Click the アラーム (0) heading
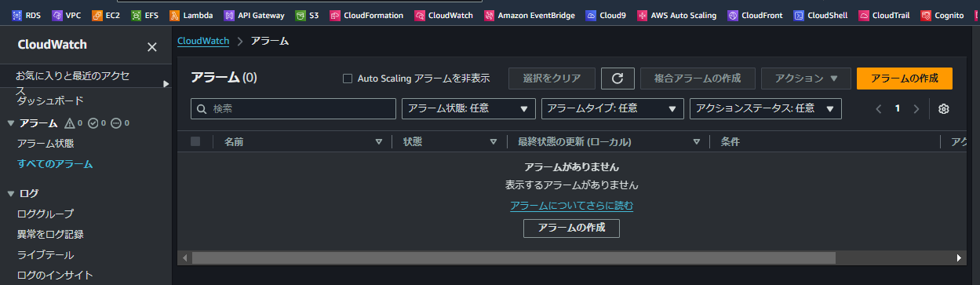Viewport: 980px width, 285px height. [x=224, y=77]
